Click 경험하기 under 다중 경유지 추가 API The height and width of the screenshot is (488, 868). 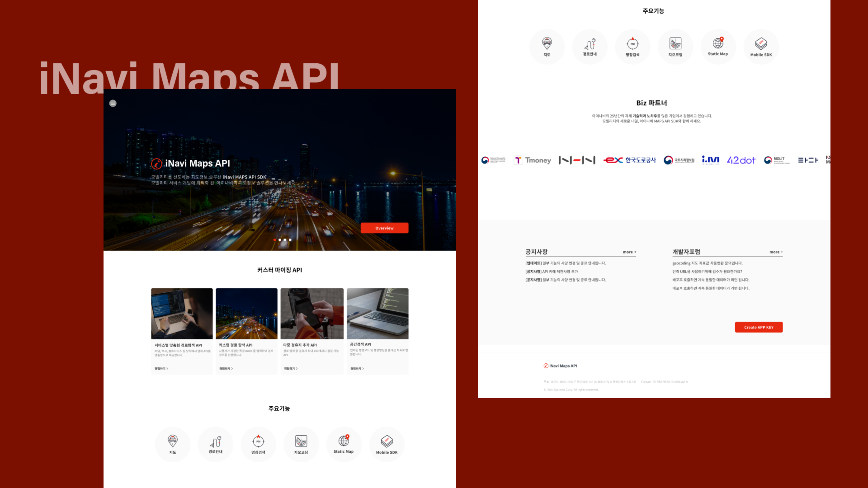coord(291,368)
